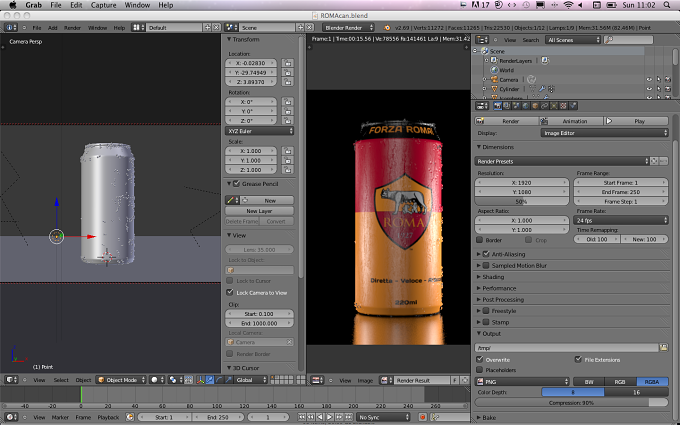Click the render properties camera tab icon
Image resolution: width=680 pixels, height=425 pixels.
click(497, 106)
